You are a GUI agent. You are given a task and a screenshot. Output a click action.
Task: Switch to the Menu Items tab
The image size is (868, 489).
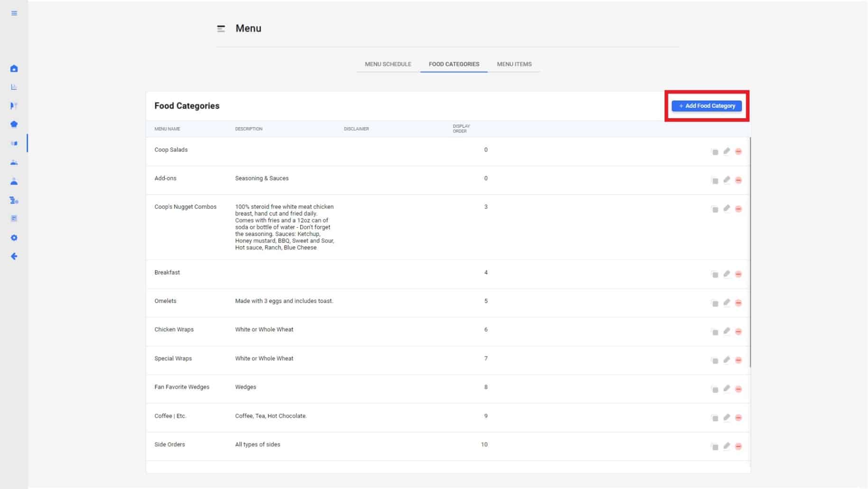(514, 64)
